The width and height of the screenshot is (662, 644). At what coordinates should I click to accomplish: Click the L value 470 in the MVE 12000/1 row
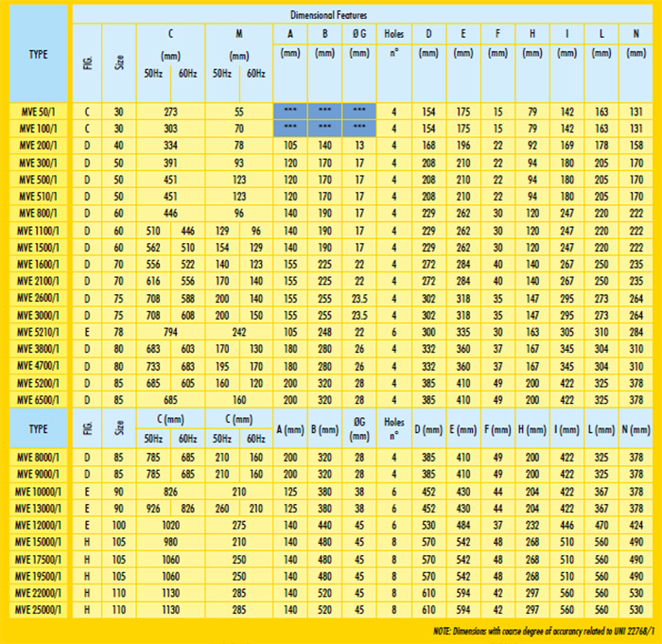point(601,526)
